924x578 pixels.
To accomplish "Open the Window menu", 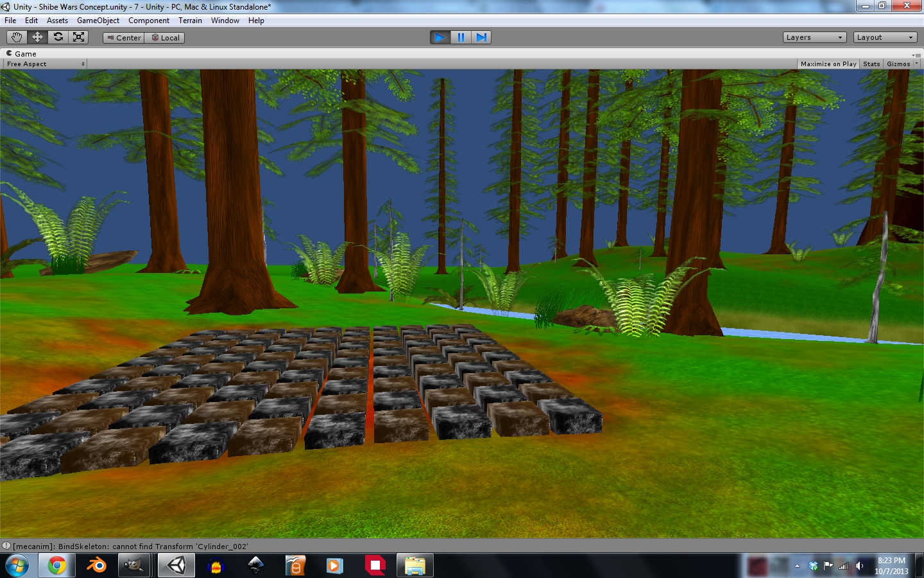I will coord(225,21).
